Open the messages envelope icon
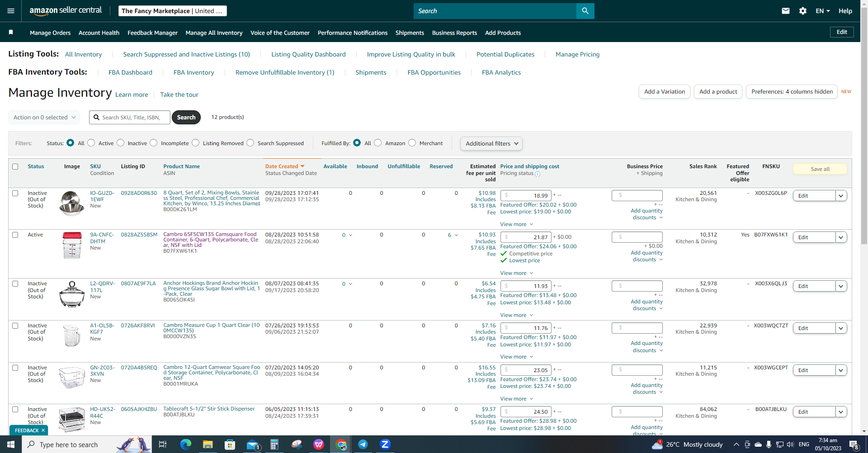Viewport: 868px width, 453px height. pos(786,11)
